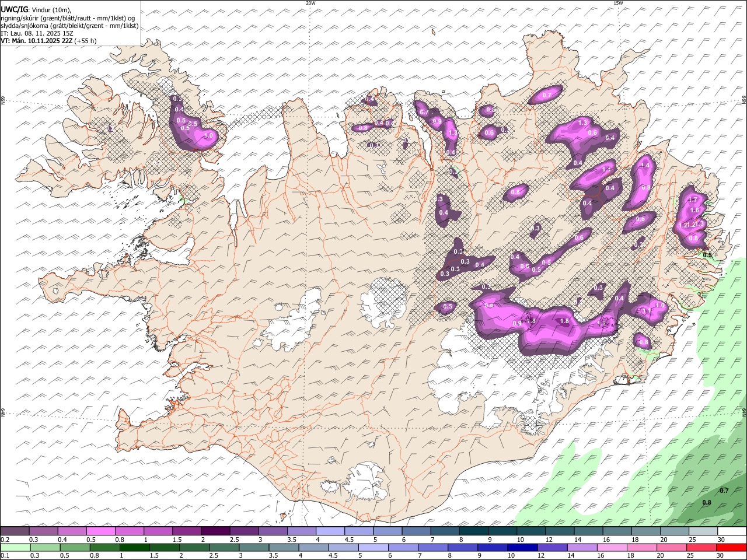Click the '0.1' label under the lower legend
Image resolution: width=747 pixels, height=560 pixels.
(5, 556)
